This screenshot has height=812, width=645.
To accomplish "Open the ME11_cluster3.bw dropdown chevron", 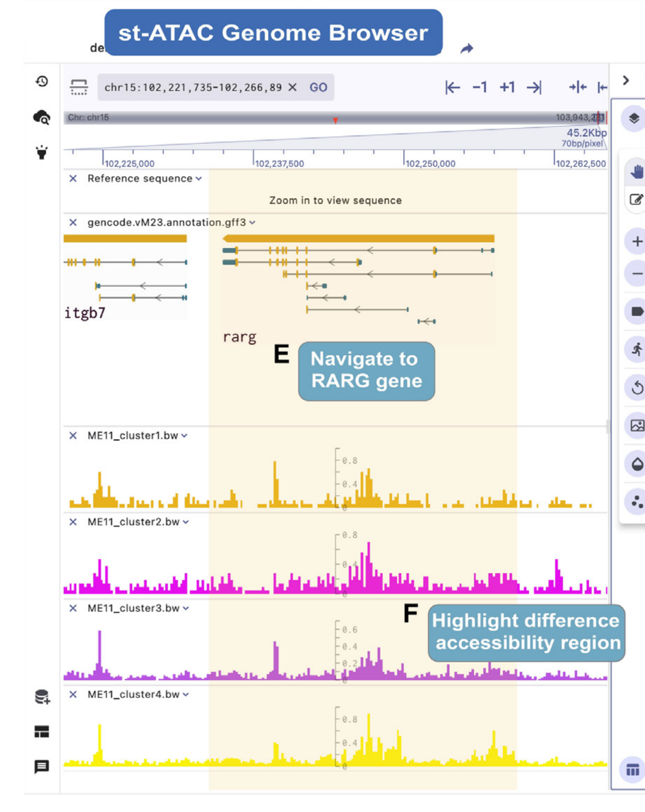I will (x=186, y=608).
